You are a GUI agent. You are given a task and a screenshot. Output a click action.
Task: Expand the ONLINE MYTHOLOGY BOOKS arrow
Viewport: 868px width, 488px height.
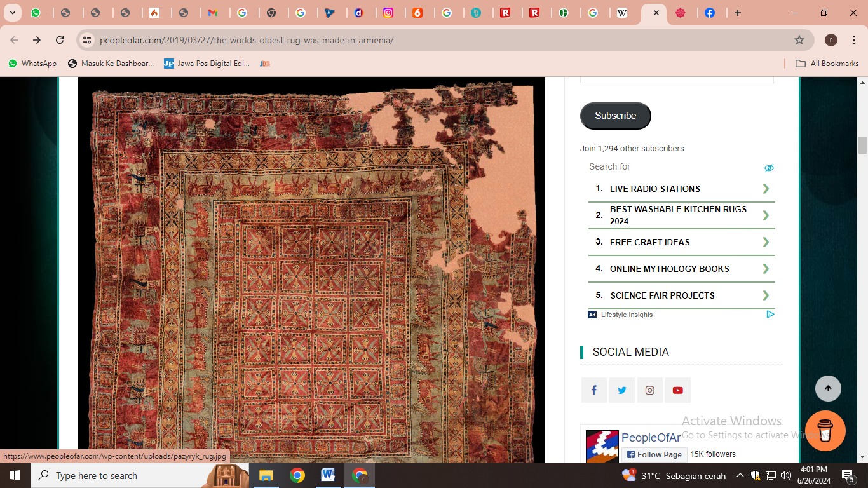(x=766, y=269)
